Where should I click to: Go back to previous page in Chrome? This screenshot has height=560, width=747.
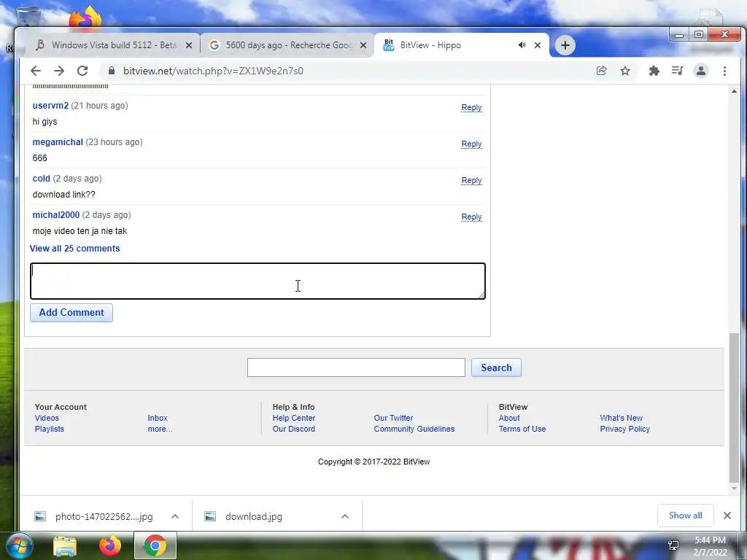tap(36, 71)
